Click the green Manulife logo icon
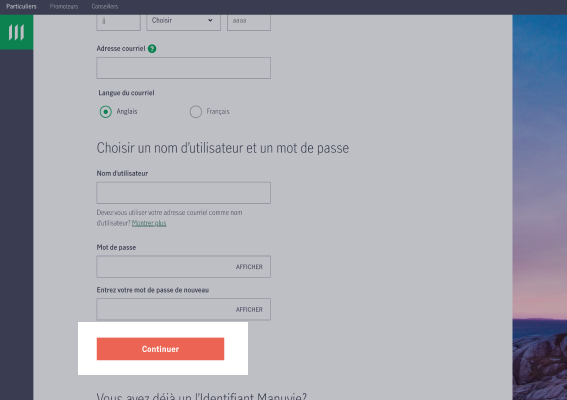Image resolution: width=567 pixels, height=400 pixels. [x=16, y=32]
